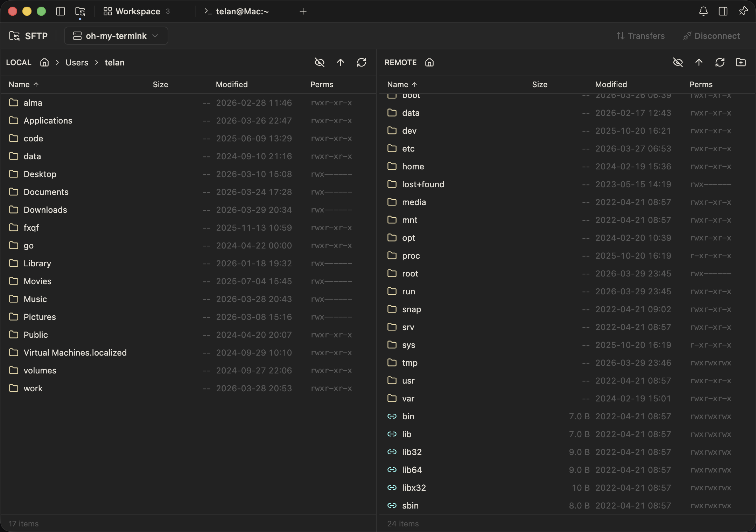This screenshot has width=756, height=532.
Task: Select the local Pictures folder
Action: [x=188, y=317]
